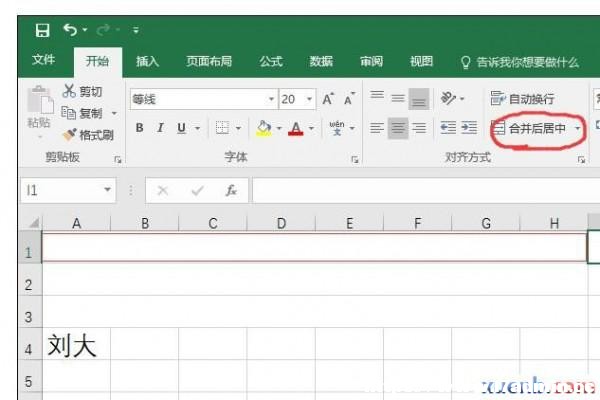Viewport: 600px width, 400px height.
Task: Expand the text orientation dropdown arrow
Action: click(x=462, y=99)
